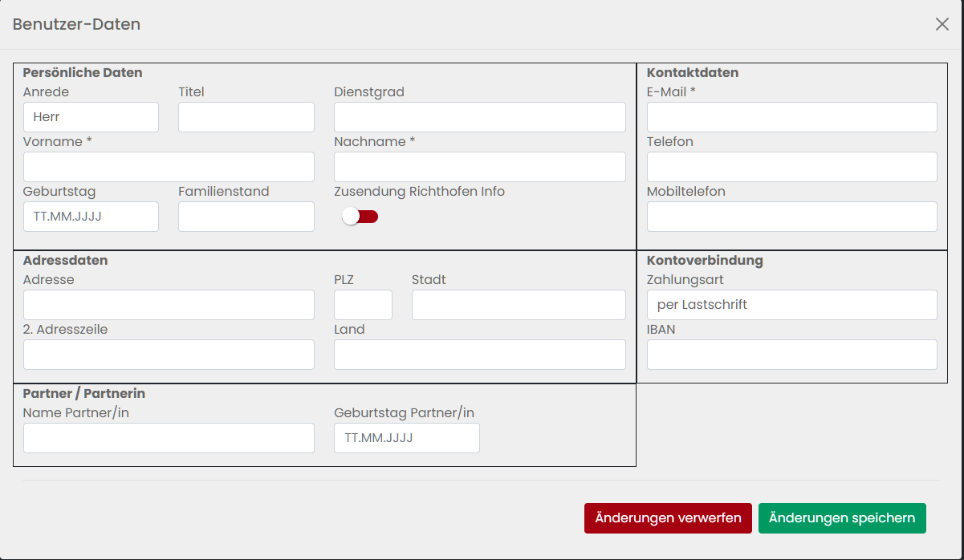Click the PLZ input box
The height and width of the screenshot is (560, 964).
363,305
